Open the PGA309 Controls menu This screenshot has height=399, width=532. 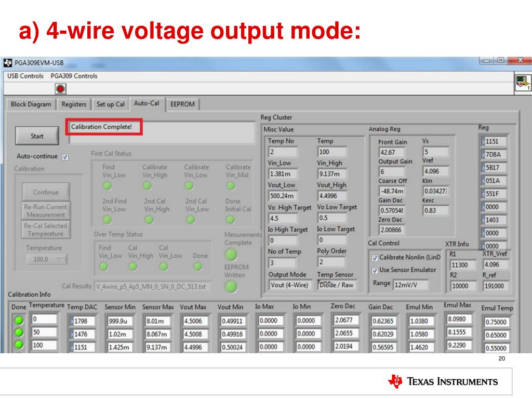(74, 76)
